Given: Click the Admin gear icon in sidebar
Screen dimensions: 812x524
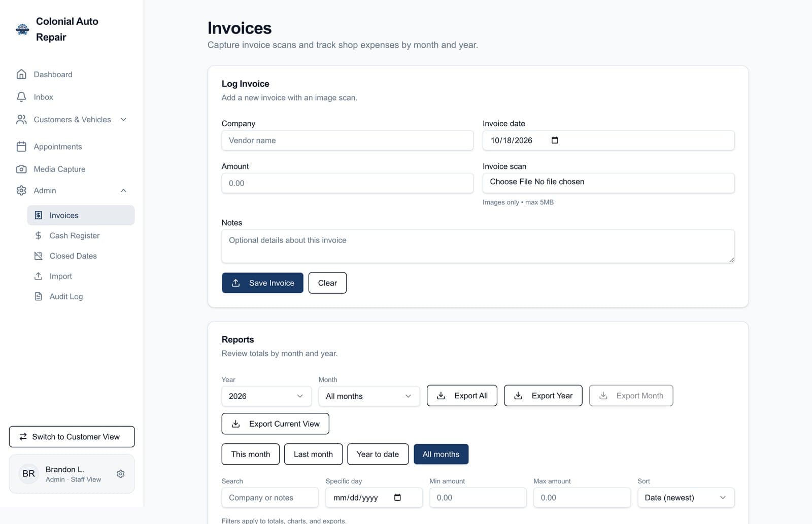Looking at the screenshot, I should (x=21, y=191).
